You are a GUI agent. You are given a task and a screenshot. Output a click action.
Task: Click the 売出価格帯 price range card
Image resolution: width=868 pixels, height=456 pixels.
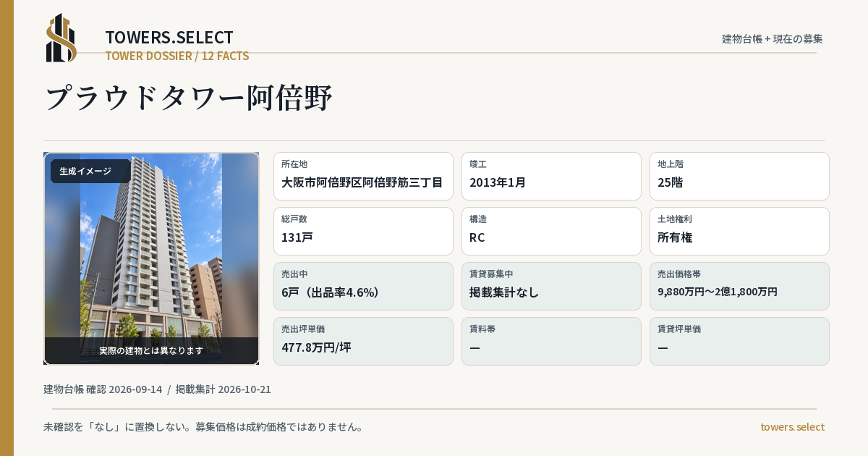click(x=739, y=286)
